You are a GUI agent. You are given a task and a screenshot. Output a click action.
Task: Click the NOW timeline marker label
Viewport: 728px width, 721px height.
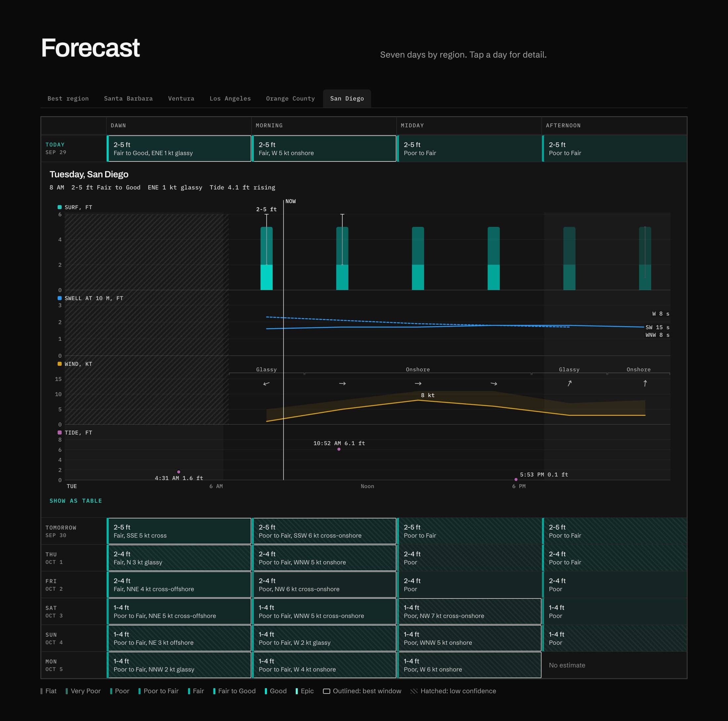[x=291, y=201]
